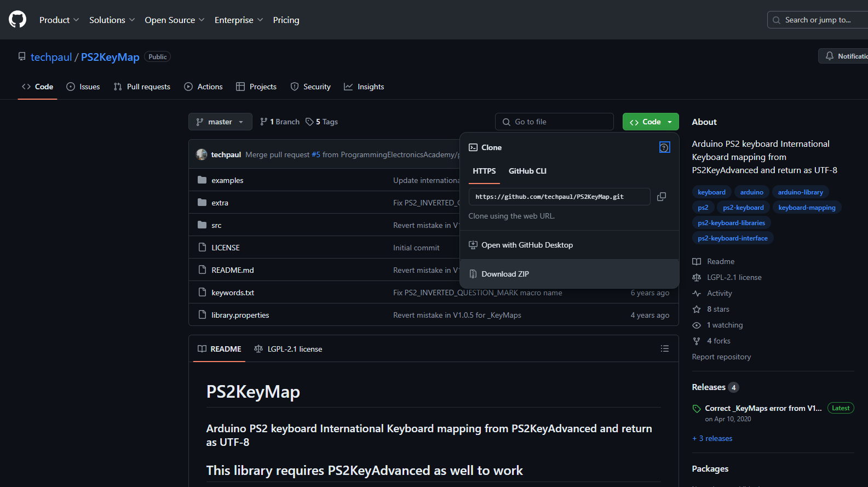This screenshot has width=868, height=487.
Task: Copy the HTTPS clone URL to clipboard
Action: click(662, 197)
